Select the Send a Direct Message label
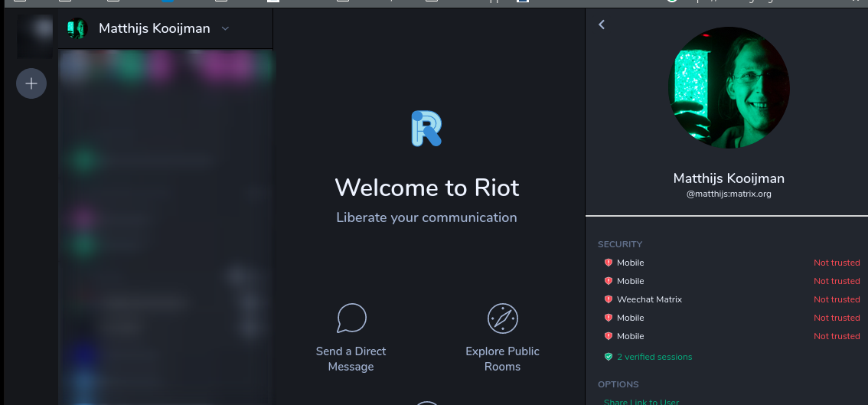 tap(351, 359)
